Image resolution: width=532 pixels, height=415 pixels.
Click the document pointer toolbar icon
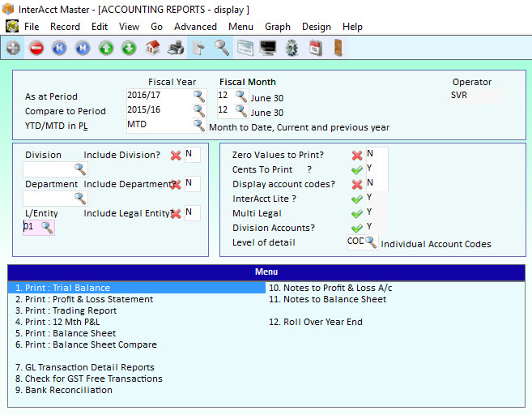pyautogui.click(x=198, y=48)
